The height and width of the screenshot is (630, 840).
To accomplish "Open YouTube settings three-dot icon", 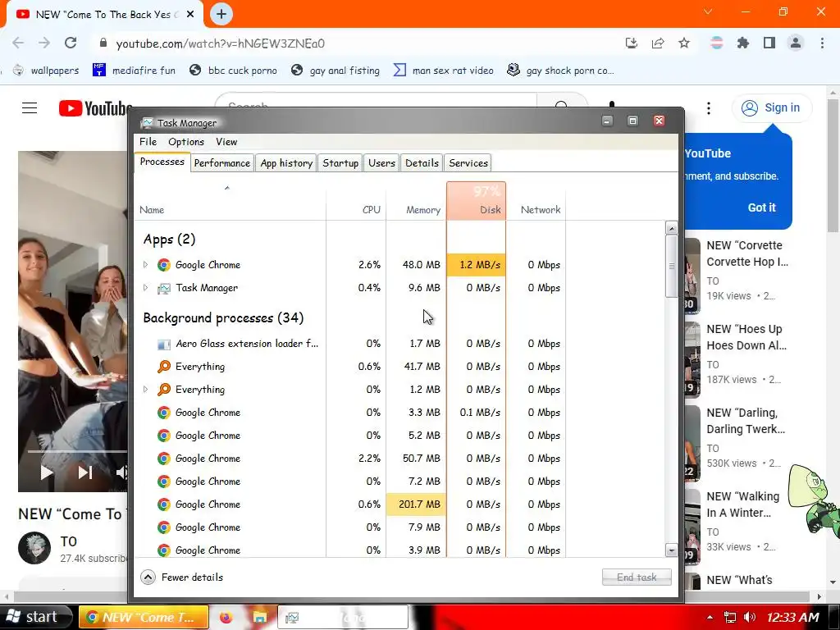I will [708, 108].
